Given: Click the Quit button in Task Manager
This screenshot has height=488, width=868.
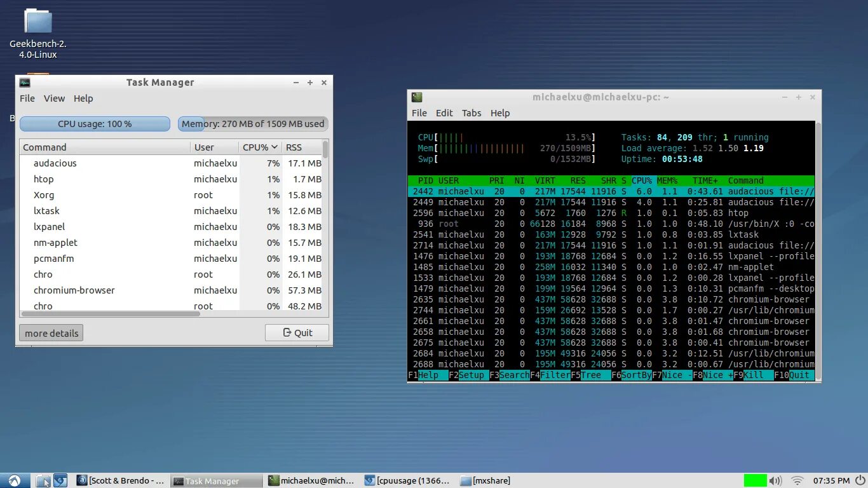Looking at the screenshot, I should coord(297,332).
